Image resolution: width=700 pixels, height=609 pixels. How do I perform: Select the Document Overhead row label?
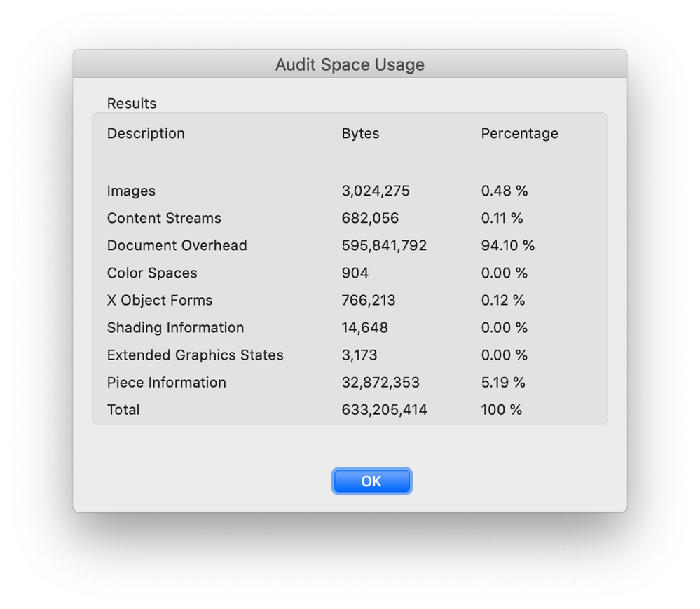coord(177,245)
